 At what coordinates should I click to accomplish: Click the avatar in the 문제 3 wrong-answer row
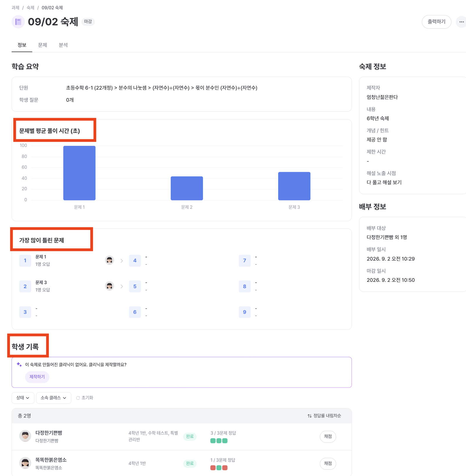pyautogui.click(x=110, y=286)
